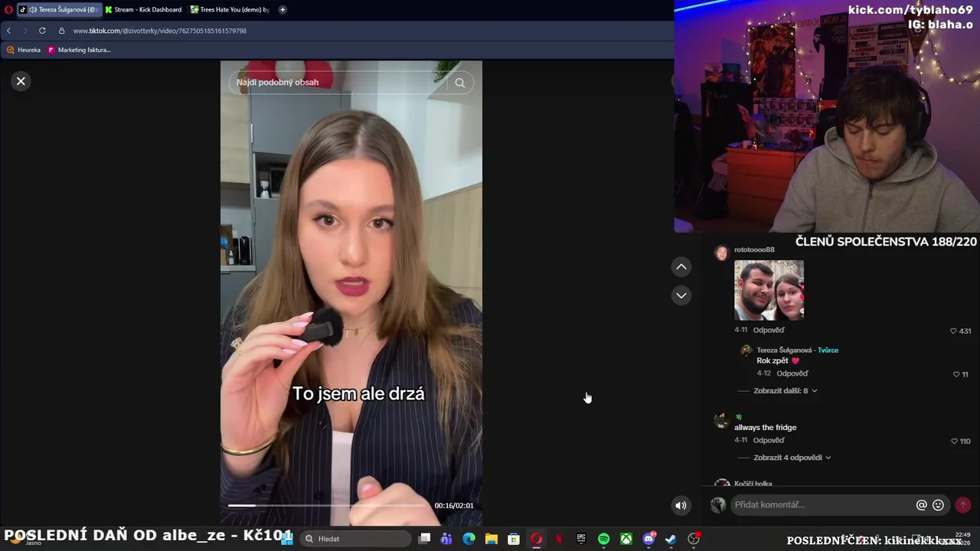980x551 pixels.
Task: Click the site security lock icon
Action: click(x=61, y=31)
